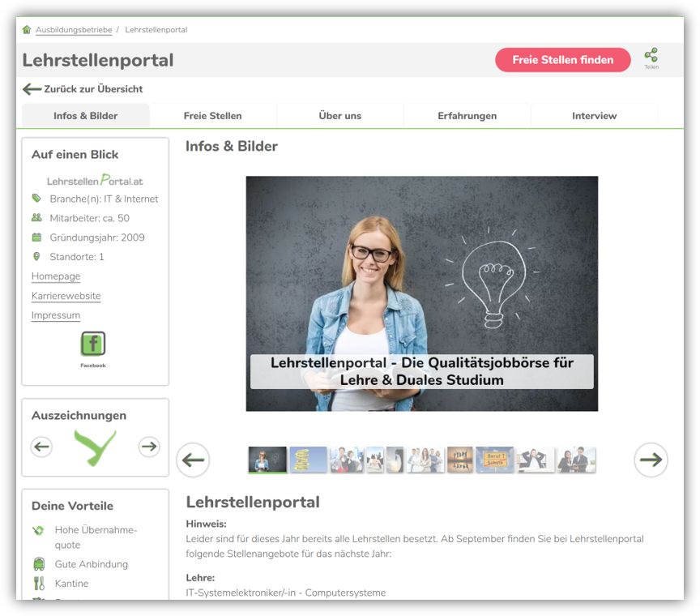
Task: Click Ausbildungsbetriebe breadcrumb link
Action: [x=74, y=30]
